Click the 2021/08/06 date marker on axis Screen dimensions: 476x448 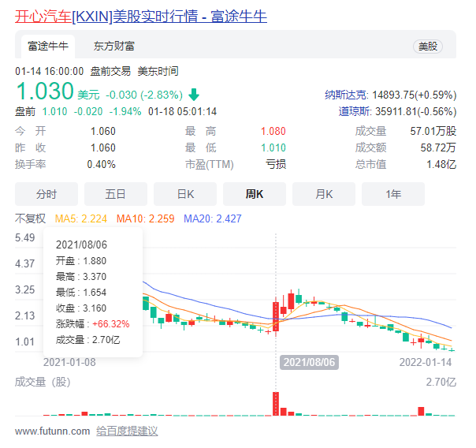coord(310,362)
